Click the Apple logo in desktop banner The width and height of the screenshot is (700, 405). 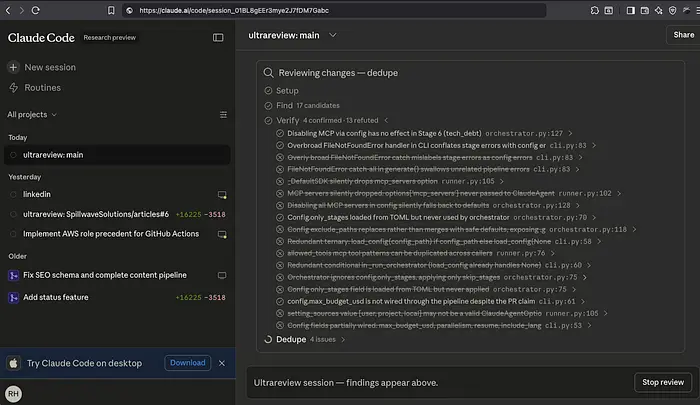coord(13,363)
